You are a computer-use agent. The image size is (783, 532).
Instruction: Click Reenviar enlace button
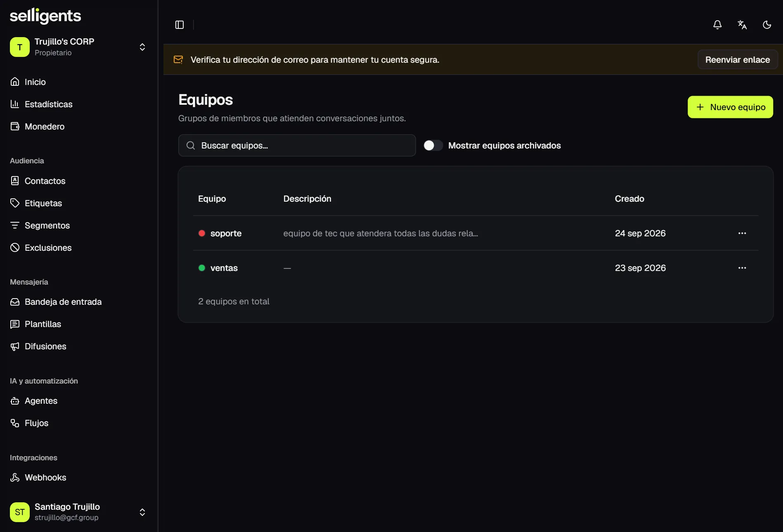(738, 60)
